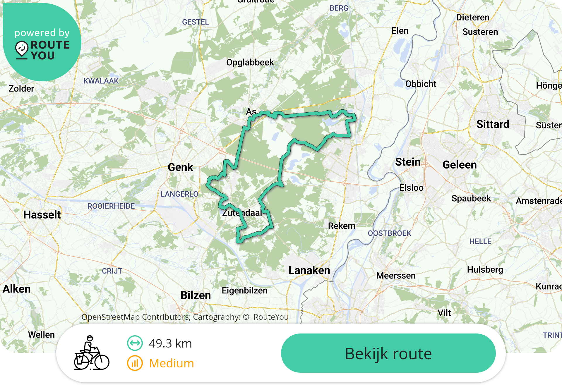Click the Lanaken town label
This screenshot has width=562, height=392.
309,270
